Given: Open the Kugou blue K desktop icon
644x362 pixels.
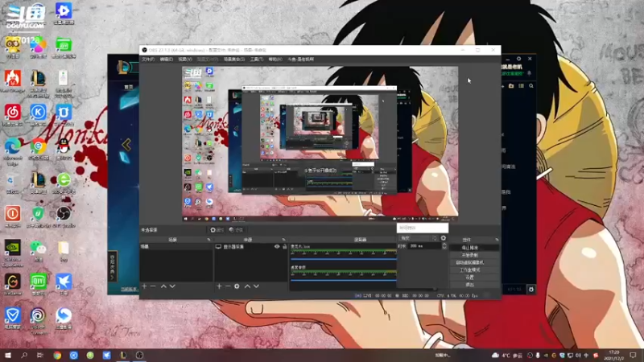Looking at the screenshot, I should (x=38, y=113).
